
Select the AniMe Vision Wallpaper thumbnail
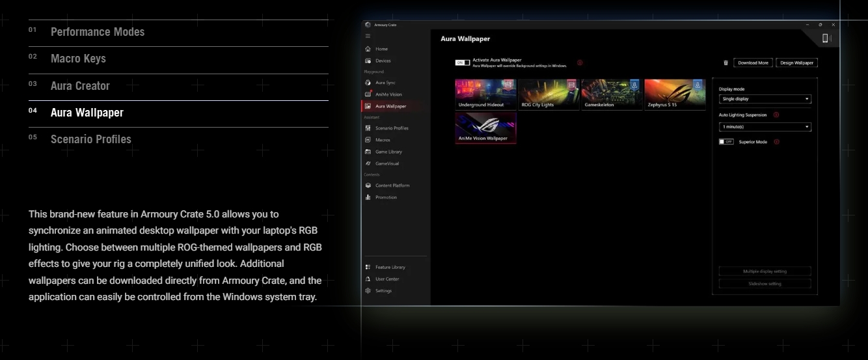tap(485, 128)
